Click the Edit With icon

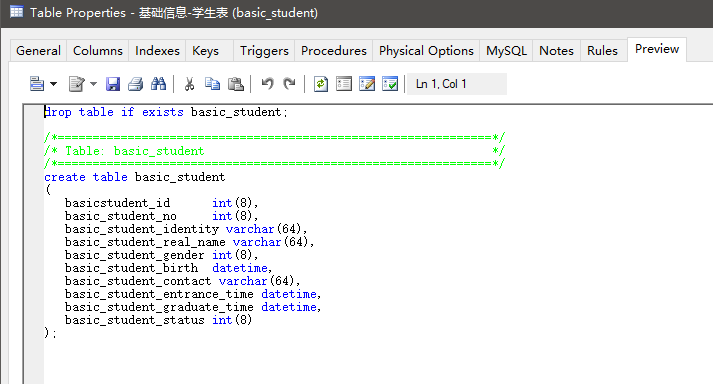click(x=76, y=84)
